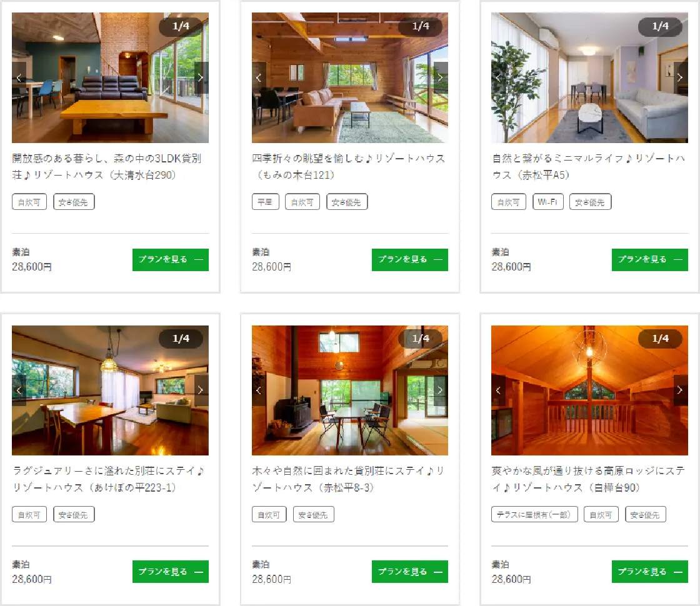The image size is (700, 606).
Task: Click プランを見る for 白樺台90 lodge
Action: 649,572
